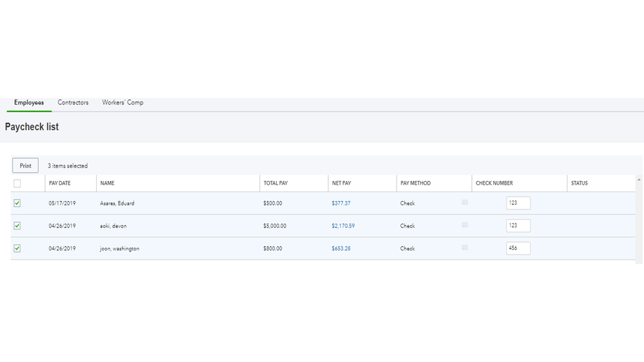Viewport: 644px width, 362px height.
Task: Untick the joon, washington checkbox
Action: click(17, 248)
